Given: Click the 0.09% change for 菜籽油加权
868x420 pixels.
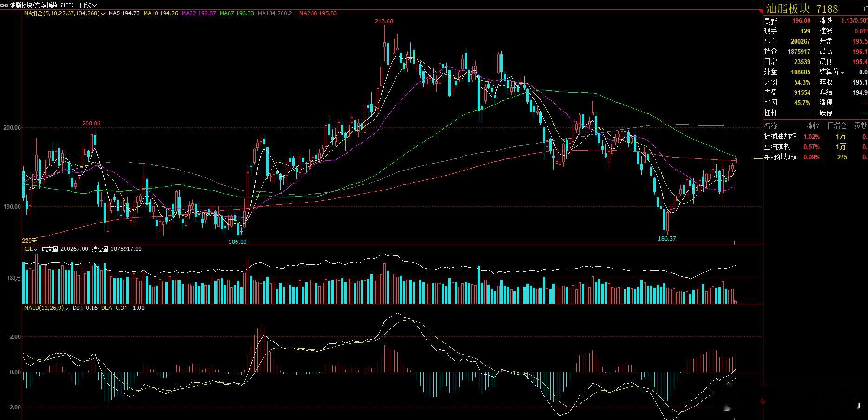Looking at the screenshot, I should click(812, 157).
